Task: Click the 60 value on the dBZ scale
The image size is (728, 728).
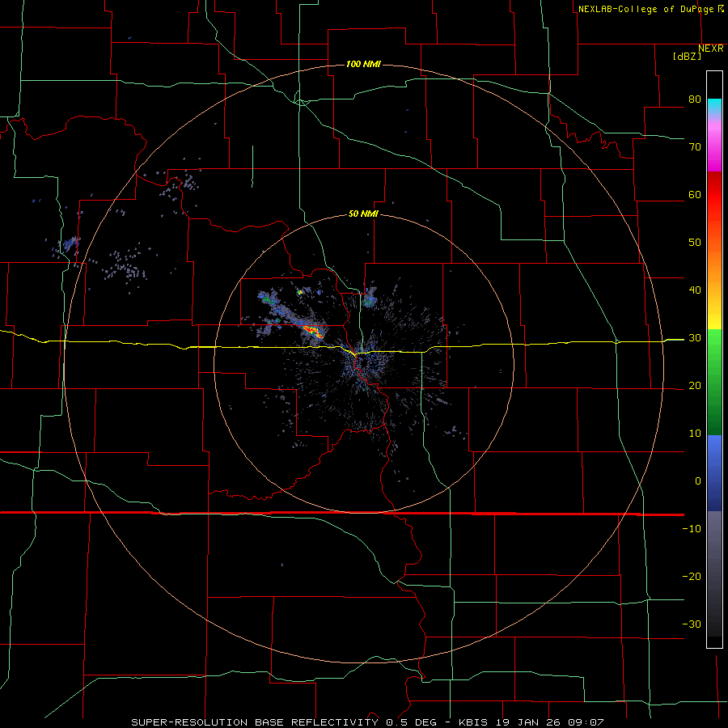Action: pos(695,194)
